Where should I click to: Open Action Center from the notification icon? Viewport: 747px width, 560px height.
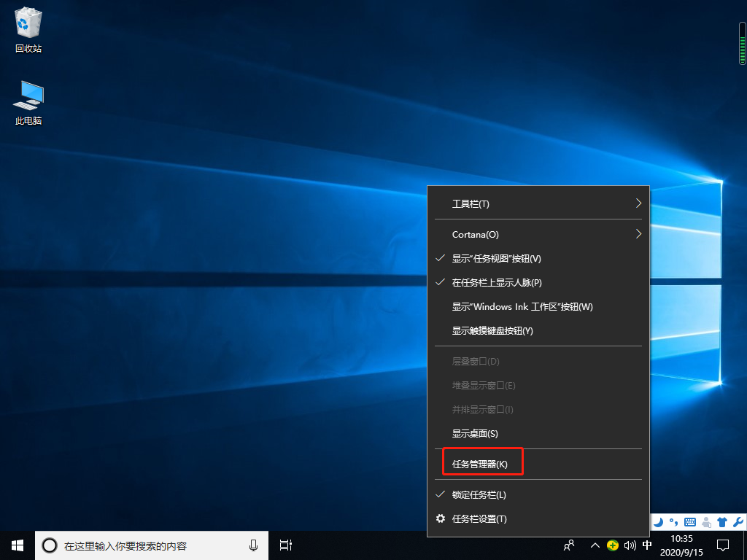coord(722,545)
